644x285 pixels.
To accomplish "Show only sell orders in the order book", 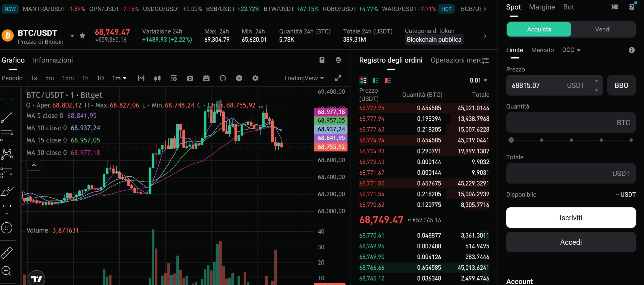I will click(388, 80).
